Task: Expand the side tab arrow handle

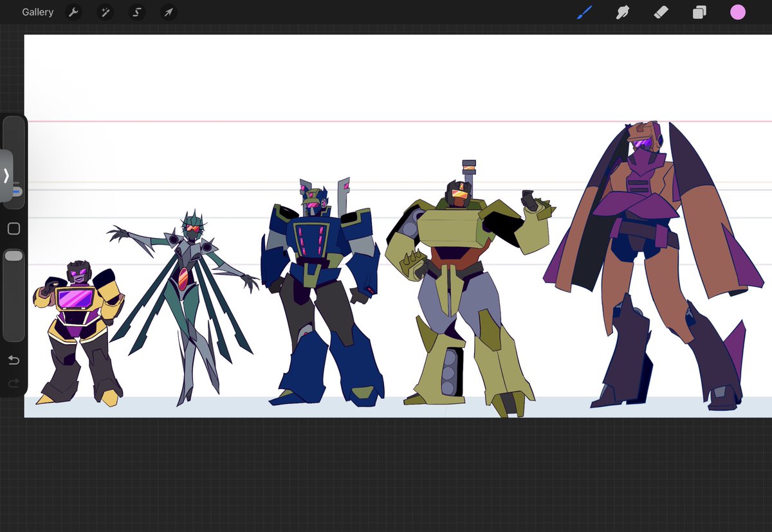Action: pyautogui.click(x=6, y=176)
